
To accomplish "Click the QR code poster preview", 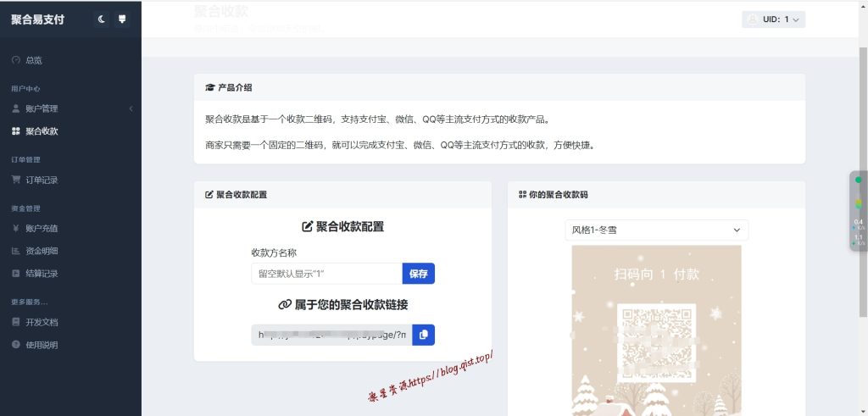I will [x=657, y=330].
